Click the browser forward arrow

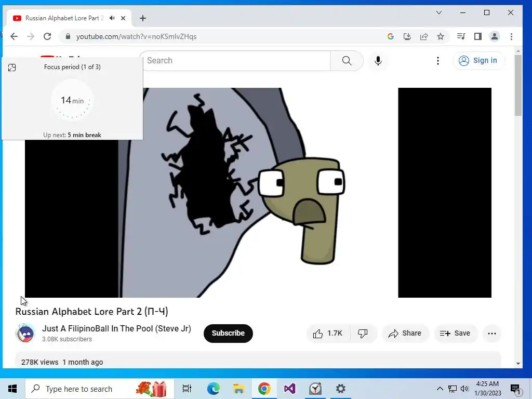click(31, 37)
